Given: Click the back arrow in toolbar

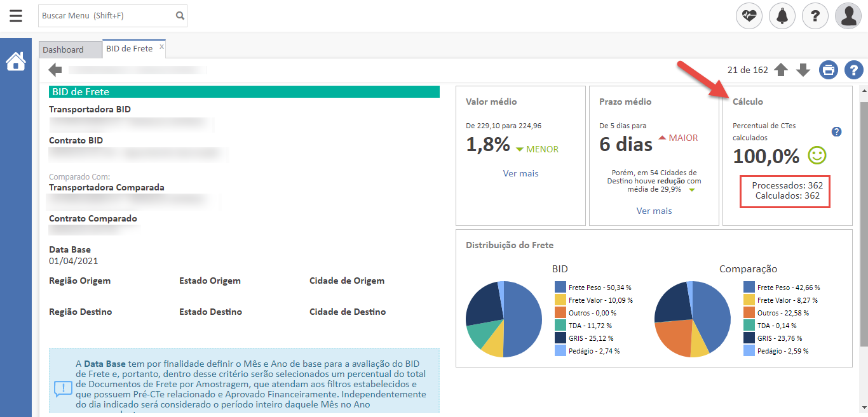Looking at the screenshot, I should [55, 70].
